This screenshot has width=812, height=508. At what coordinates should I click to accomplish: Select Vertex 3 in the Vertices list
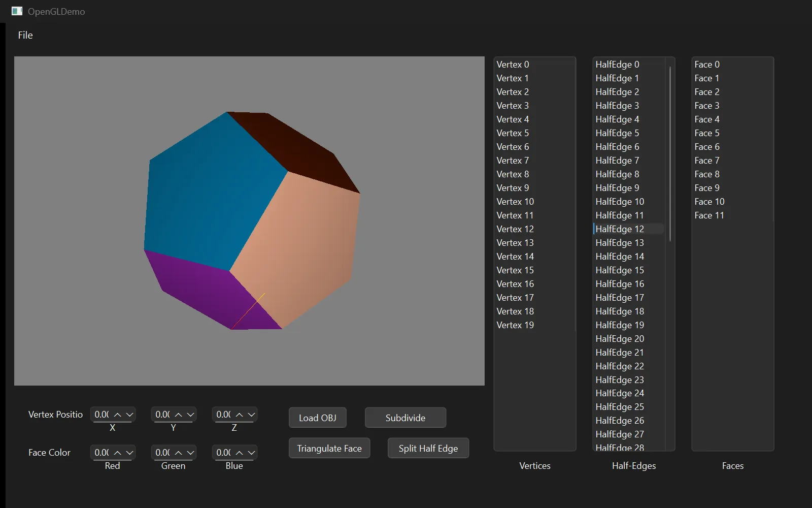point(534,106)
